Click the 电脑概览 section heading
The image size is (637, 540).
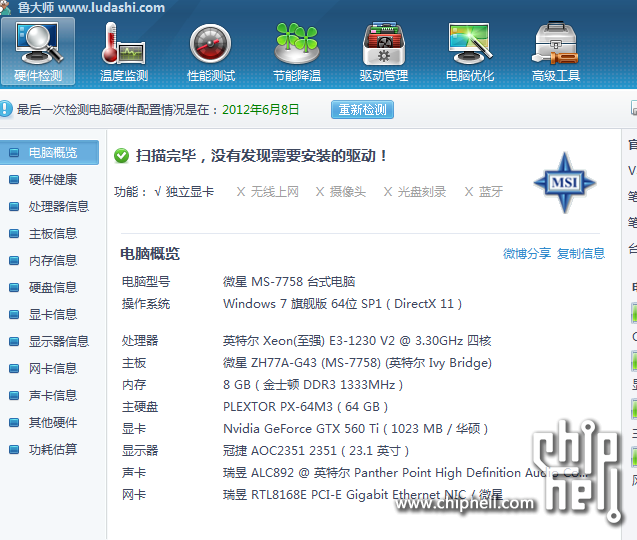pyautogui.click(x=150, y=254)
